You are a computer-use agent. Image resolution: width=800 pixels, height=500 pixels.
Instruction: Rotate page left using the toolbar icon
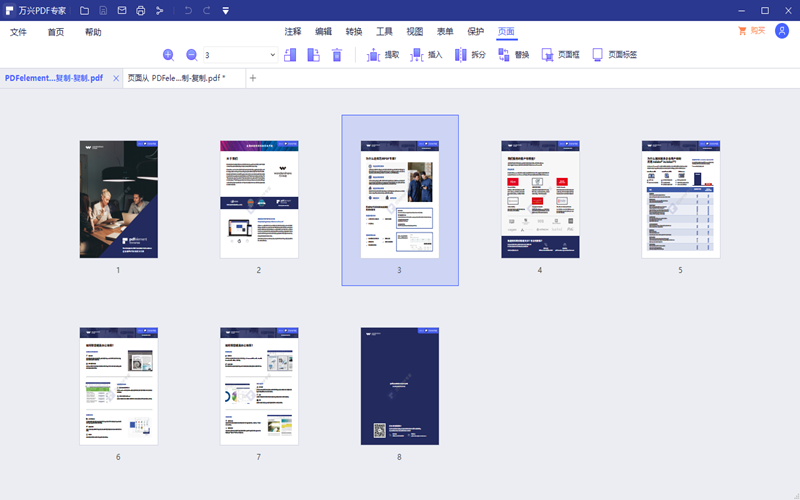click(290, 55)
